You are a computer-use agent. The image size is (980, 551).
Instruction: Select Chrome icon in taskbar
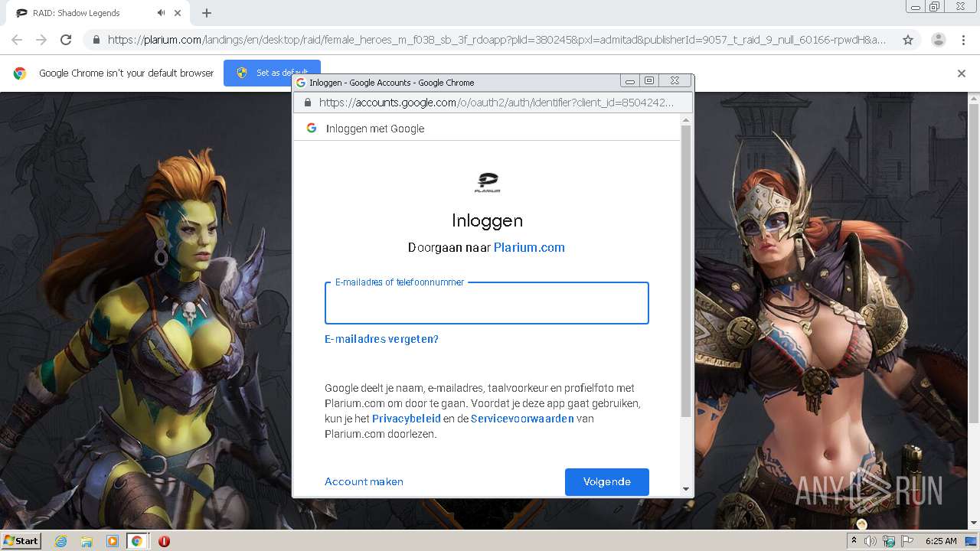(x=137, y=541)
